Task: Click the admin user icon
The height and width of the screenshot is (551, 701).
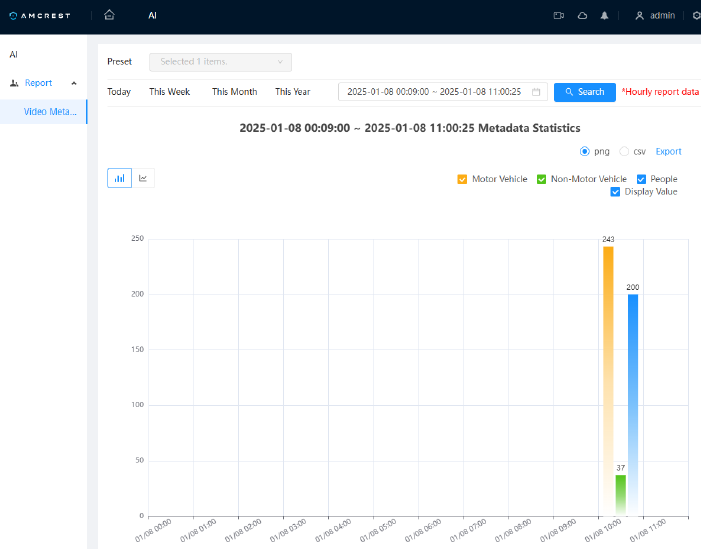Action: 639,16
